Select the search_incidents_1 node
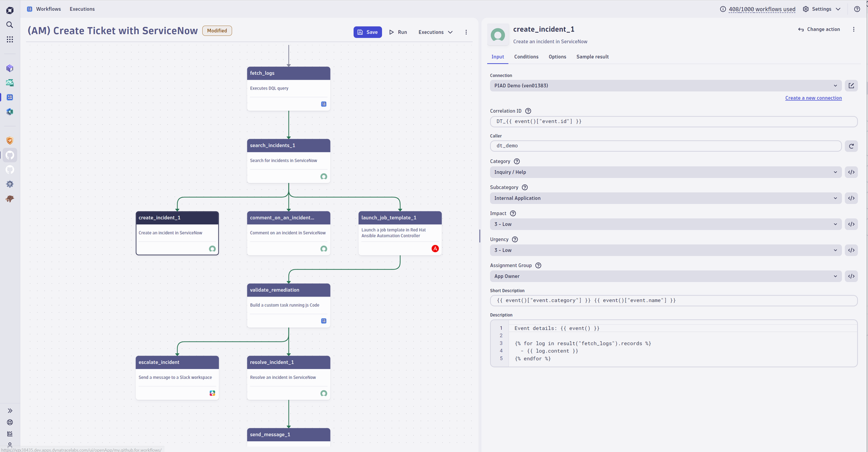868x452 pixels. click(x=289, y=161)
